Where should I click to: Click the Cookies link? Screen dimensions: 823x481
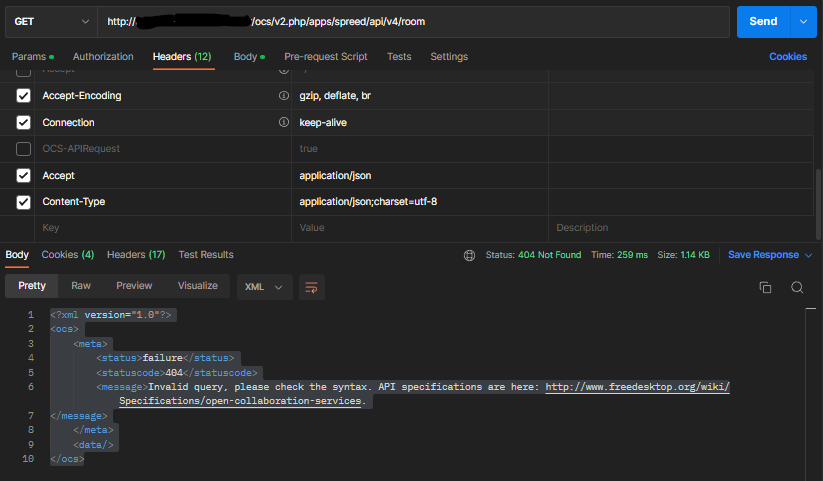788,57
